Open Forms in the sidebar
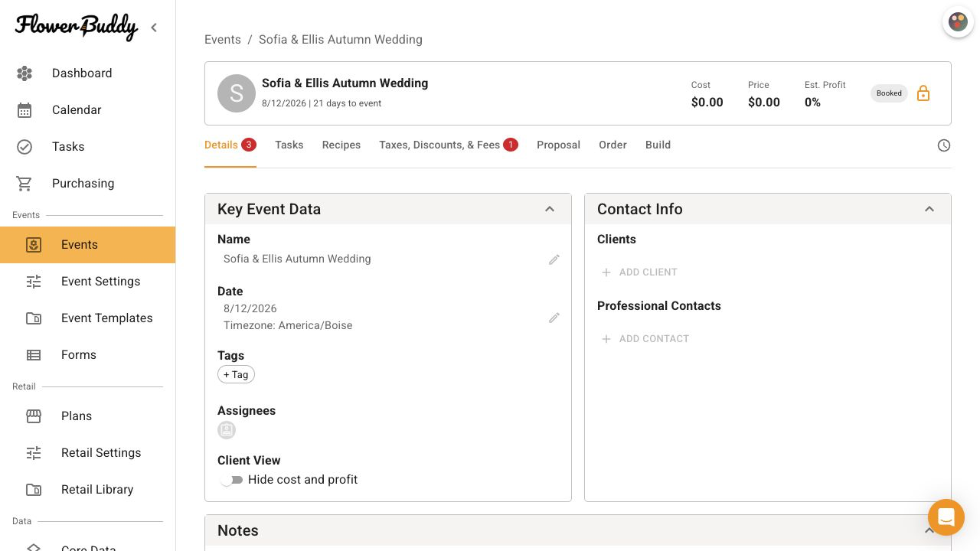Image resolution: width=980 pixels, height=551 pixels. click(x=87, y=355)
